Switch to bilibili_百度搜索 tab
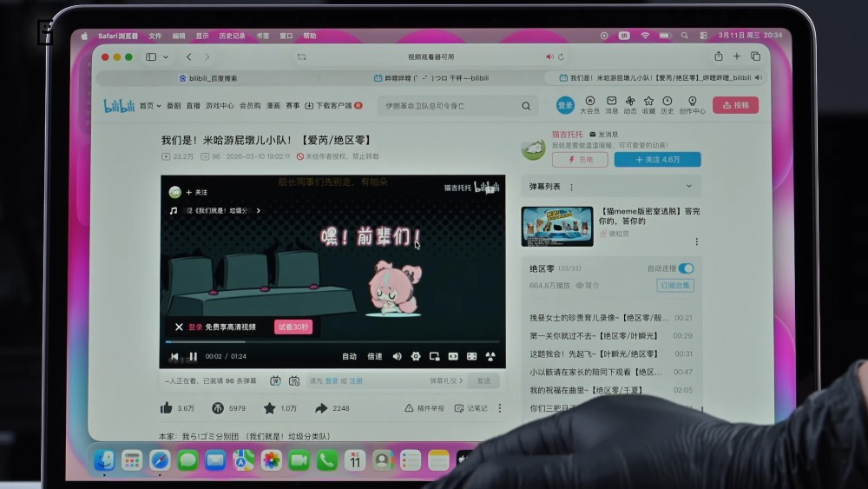Viewport: 868px width, 489px height. coord(208,78)
